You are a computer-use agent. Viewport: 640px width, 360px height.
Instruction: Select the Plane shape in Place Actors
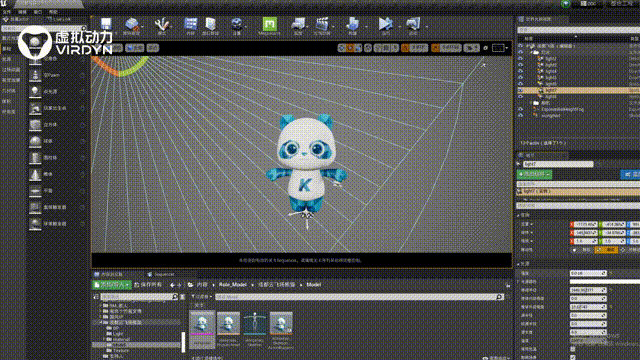pos(35,191)
